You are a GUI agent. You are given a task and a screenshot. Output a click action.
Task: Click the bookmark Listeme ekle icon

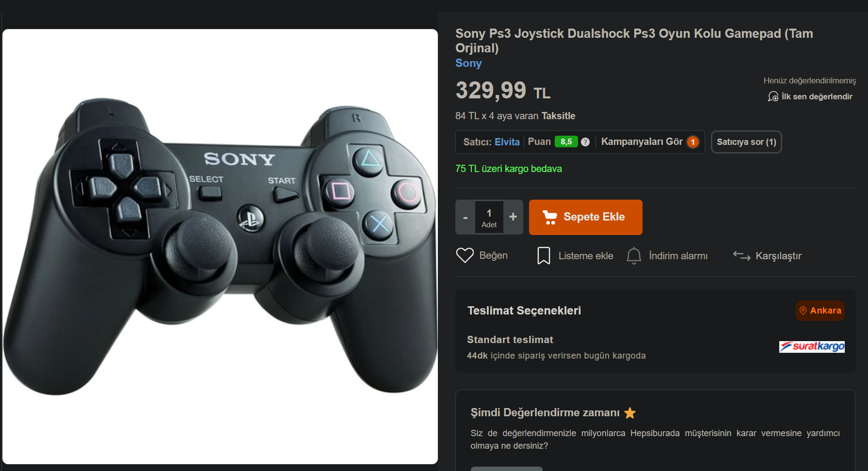(x=544, y=255)
